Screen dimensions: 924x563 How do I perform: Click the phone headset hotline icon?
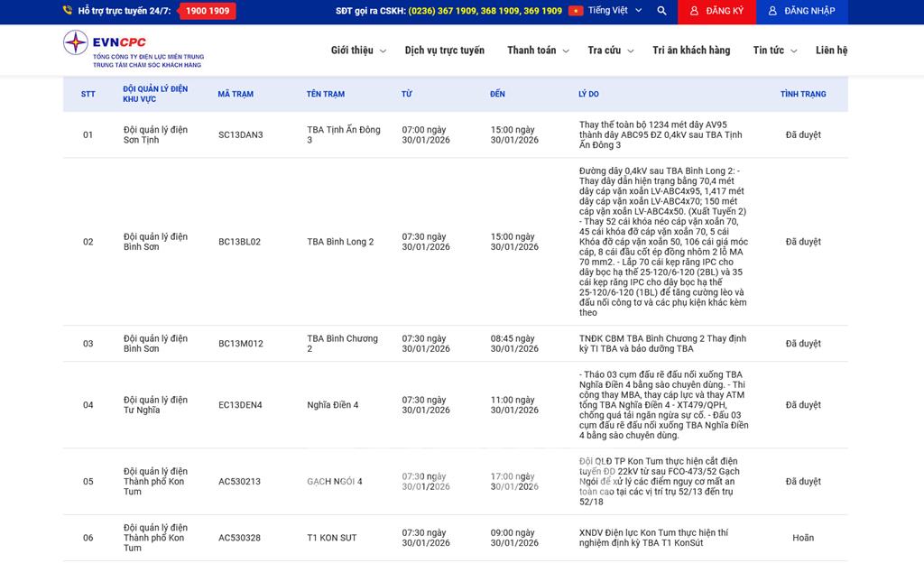coord(68,11)
